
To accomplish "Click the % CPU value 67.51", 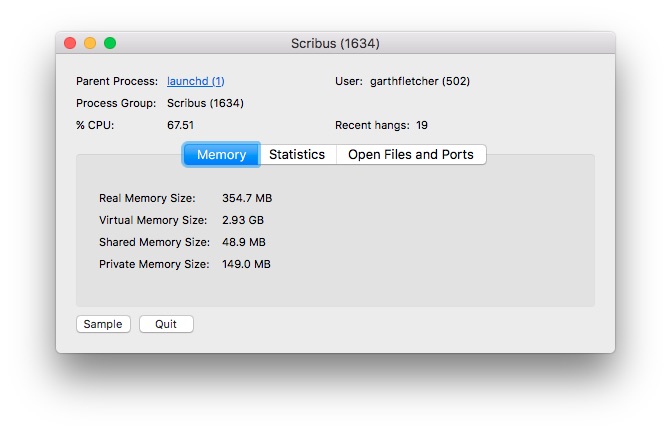I will (x=180, y=125).
